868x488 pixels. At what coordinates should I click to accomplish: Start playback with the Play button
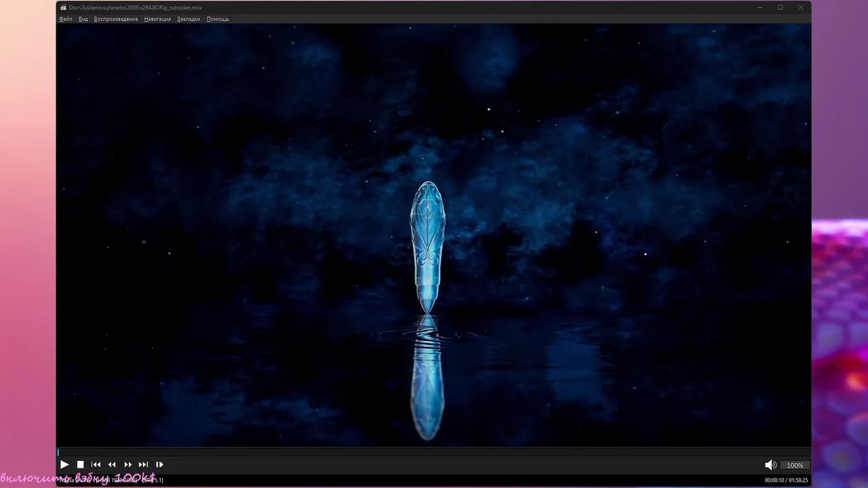tap(64, 464)
